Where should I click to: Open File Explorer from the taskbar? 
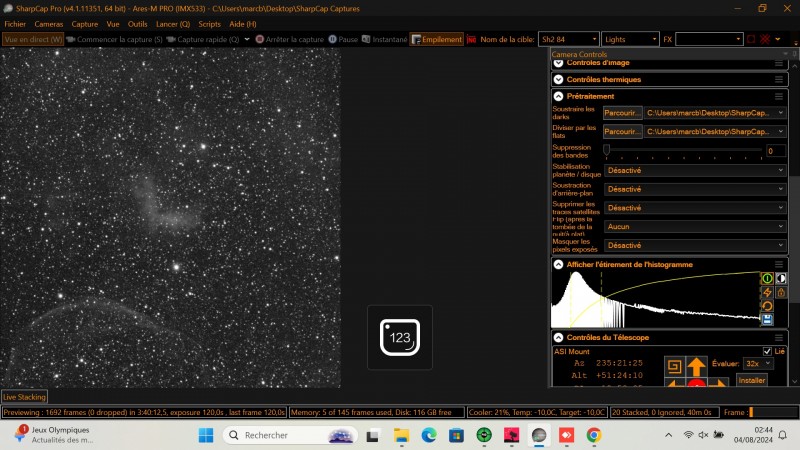pyautogui.click(x=402, y=435)
